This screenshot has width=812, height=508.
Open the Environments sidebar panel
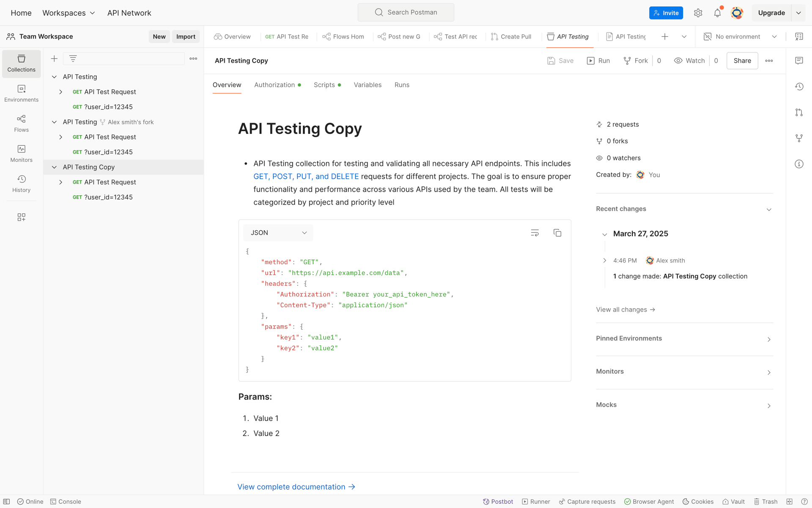click(21, 94)
